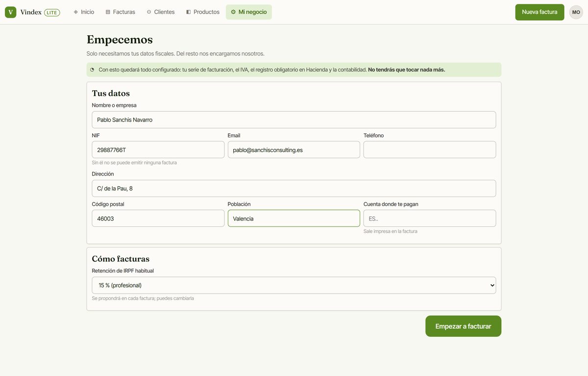Click the 'Cuenta donde te pagan' label

click(391, 204)
